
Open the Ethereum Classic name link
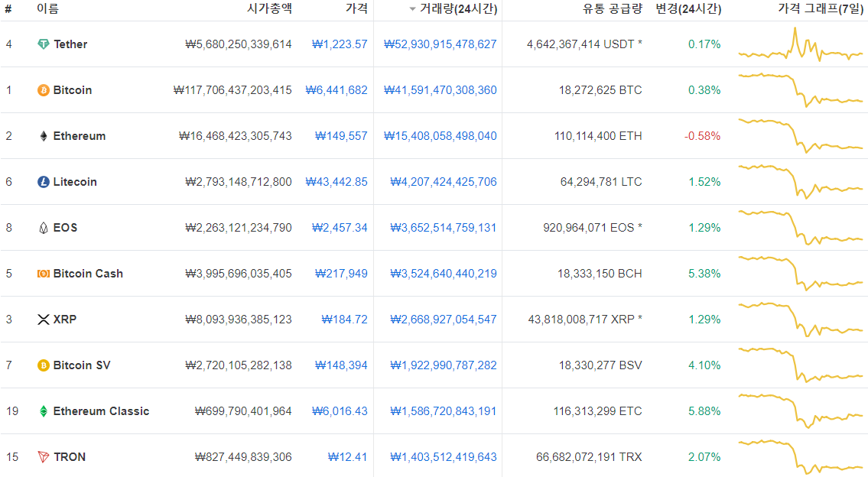(101, 412)
